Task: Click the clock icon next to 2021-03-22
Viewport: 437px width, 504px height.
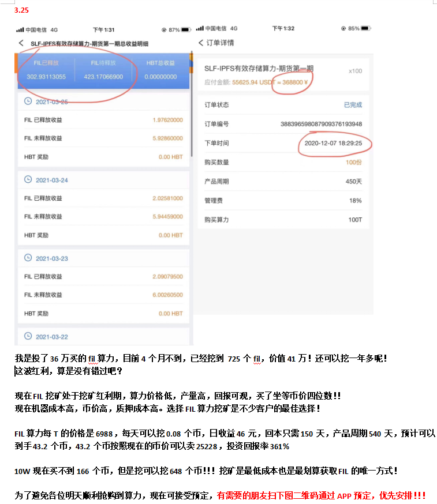Action: coord(28,336)
